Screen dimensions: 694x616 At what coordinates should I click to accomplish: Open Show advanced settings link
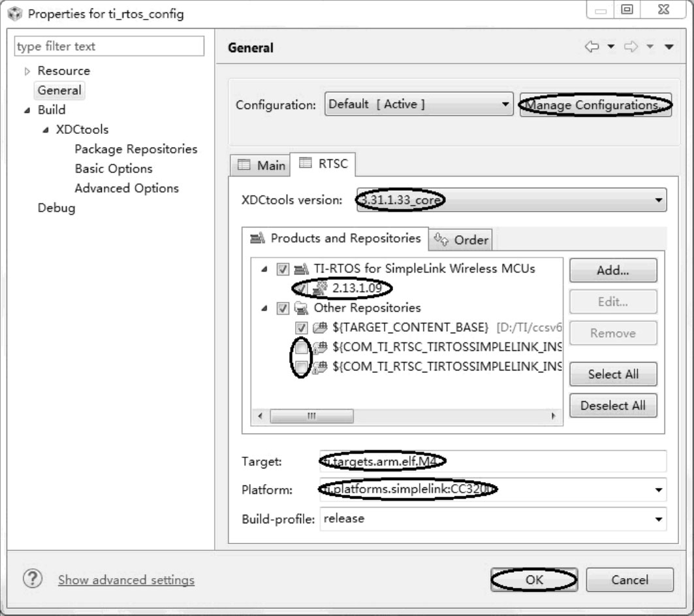pos(126,580)
